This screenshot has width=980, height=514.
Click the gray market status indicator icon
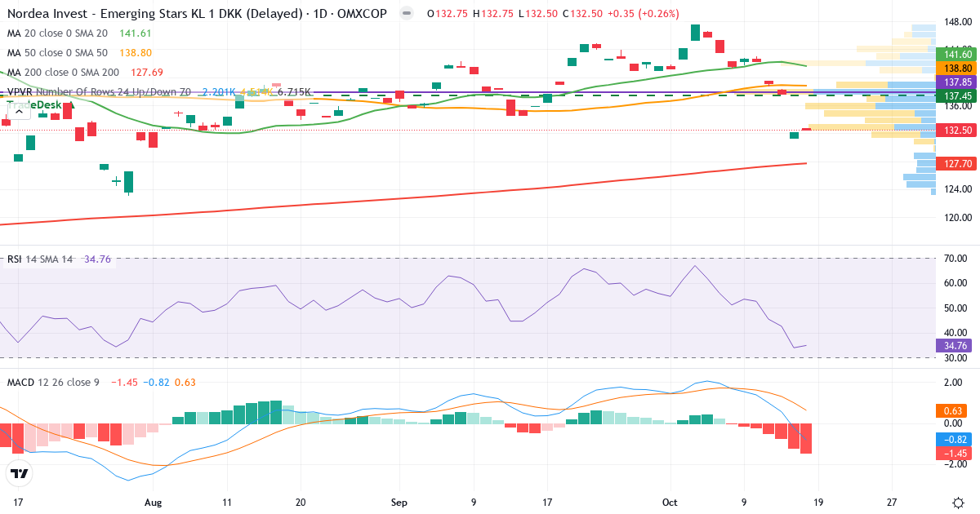(x=406, y=14)
